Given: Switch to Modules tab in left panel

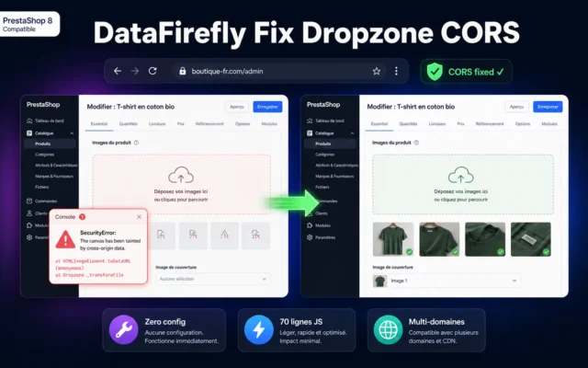Looking at the screenshot, I should tap(269, 124).
